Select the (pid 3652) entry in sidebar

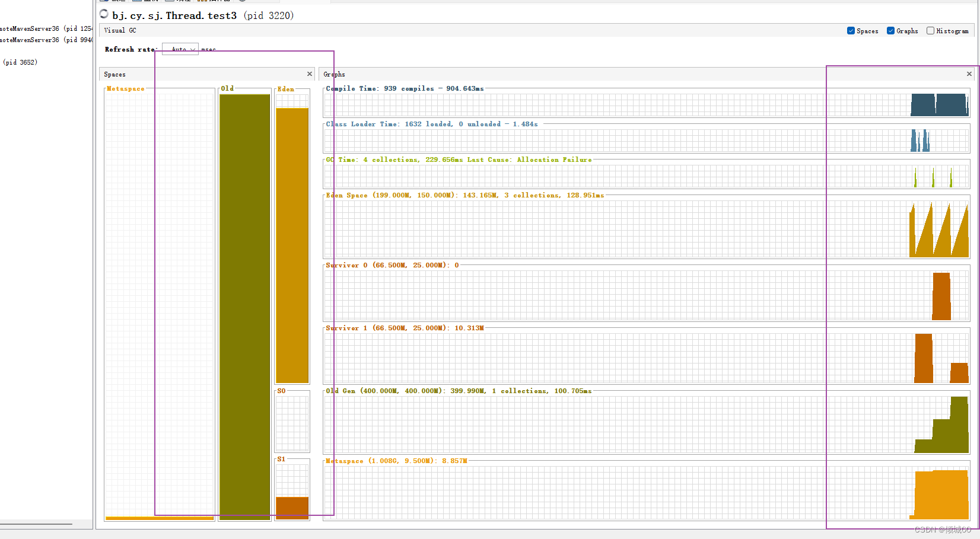[20, 62]
